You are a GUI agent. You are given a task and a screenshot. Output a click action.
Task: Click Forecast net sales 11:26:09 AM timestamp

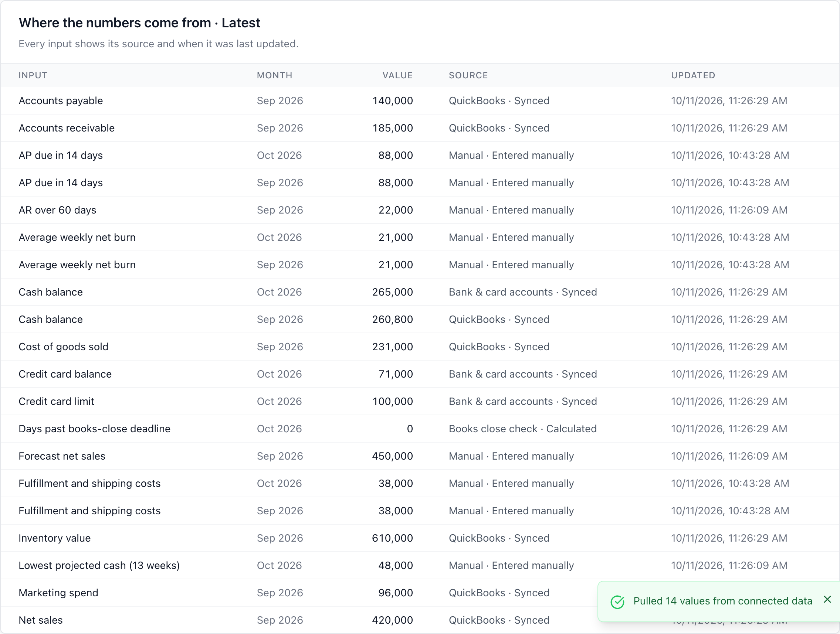pyautogui.click(x=729, y=456)
